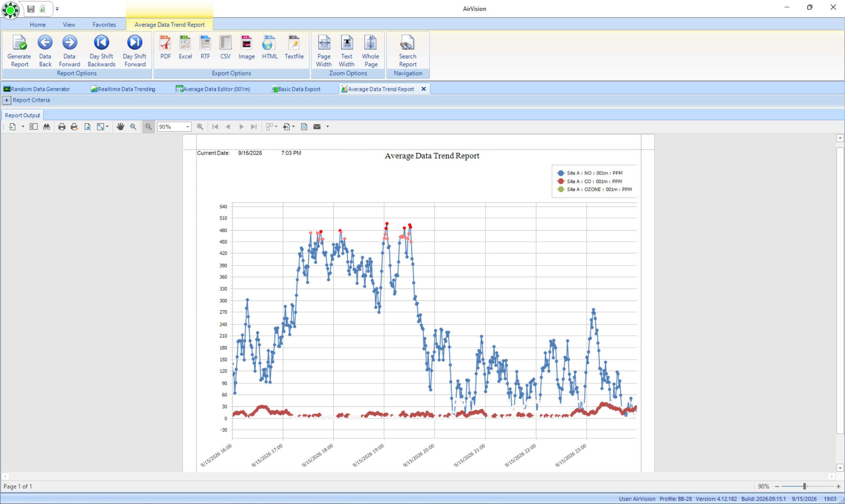Click the save icon in quick access toolbar
Viewport: 845px width, 504px height.
(x=31, y=9)
